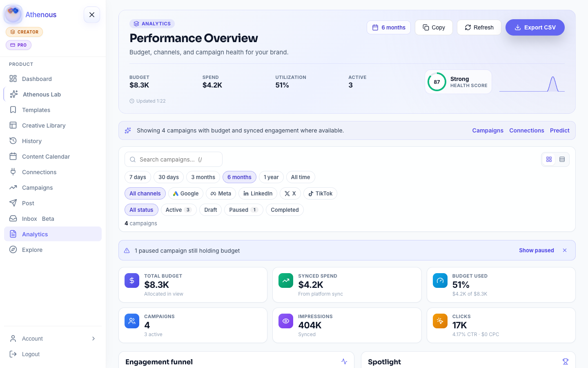The height and width of the screenshot is (368, 588).
Task: Filter by LinkedIn channel
Action: (258, 193)
